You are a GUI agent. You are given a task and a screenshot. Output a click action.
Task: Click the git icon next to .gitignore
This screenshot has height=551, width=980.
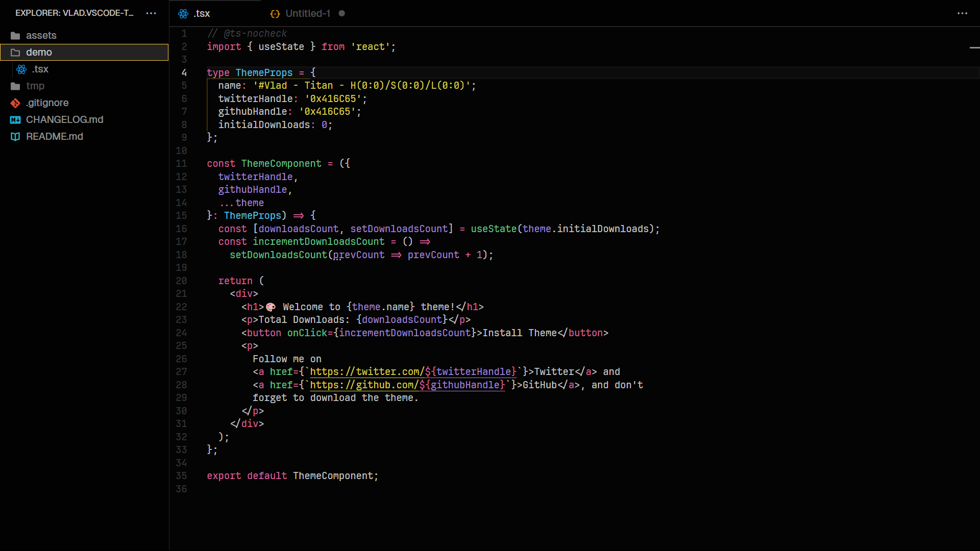click(x=15, y=103)
